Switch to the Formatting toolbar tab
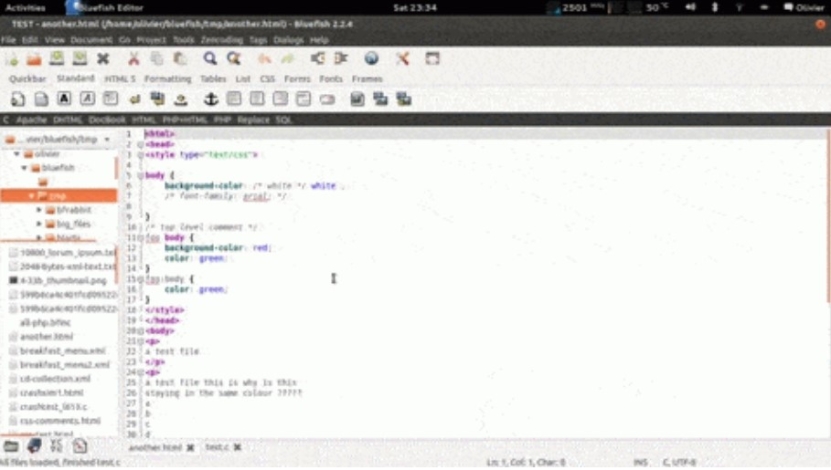This screenshot has width=831, height=470. (167, 79)
